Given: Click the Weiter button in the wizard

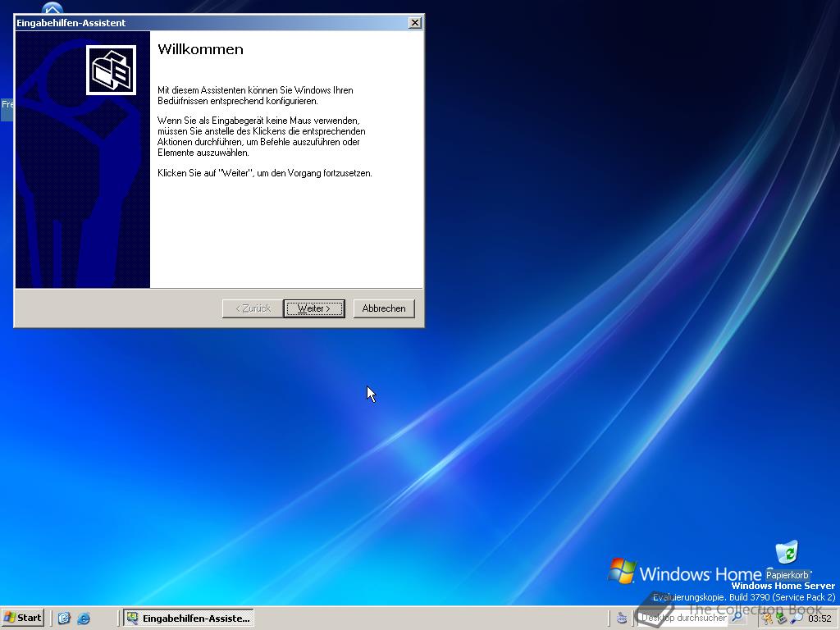Looking at the screenshot, I should 314,308.
